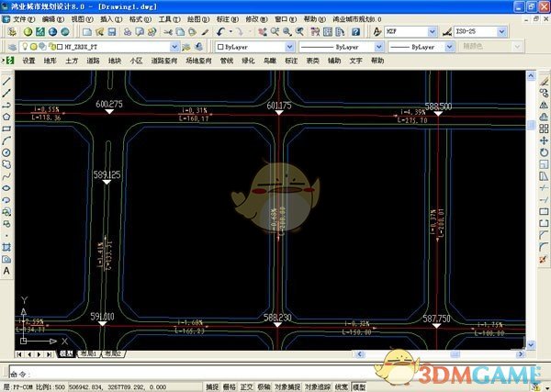Image resolution: width=551 pixels, height=392 pixels.
Task: Click the Help question mark icon
Action: pos(356,32)
